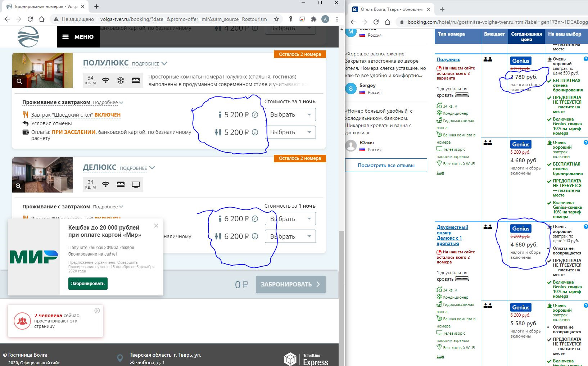The height and width of the screenshot is (366, 588).
Task: Click the Volga hotel round logo
Action: point(28,37)
